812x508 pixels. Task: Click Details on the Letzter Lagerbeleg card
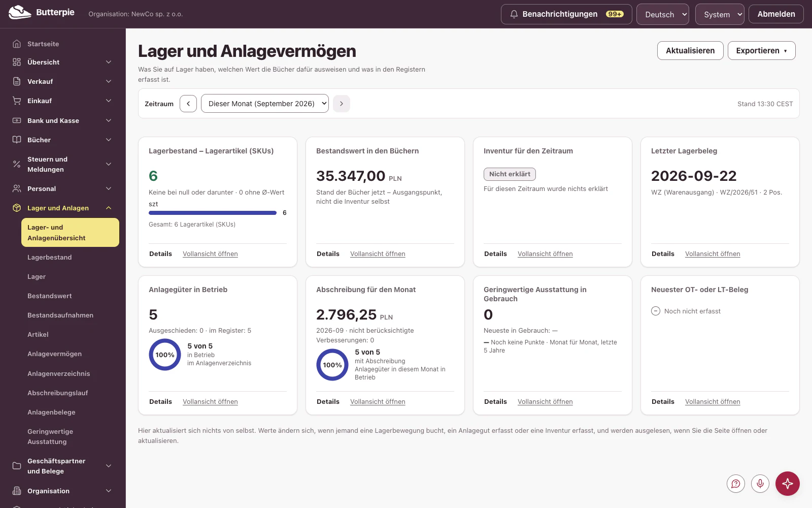[x=663, y=254]
